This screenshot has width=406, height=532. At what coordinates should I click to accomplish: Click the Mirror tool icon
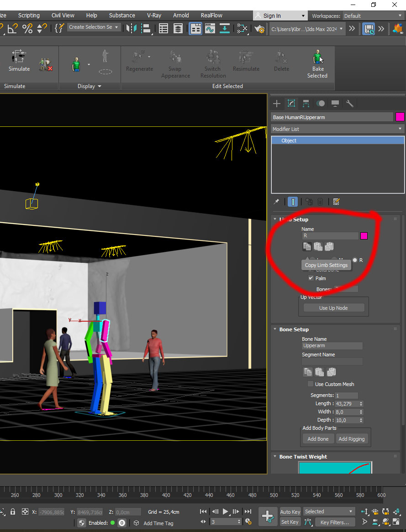coord(131,28)
